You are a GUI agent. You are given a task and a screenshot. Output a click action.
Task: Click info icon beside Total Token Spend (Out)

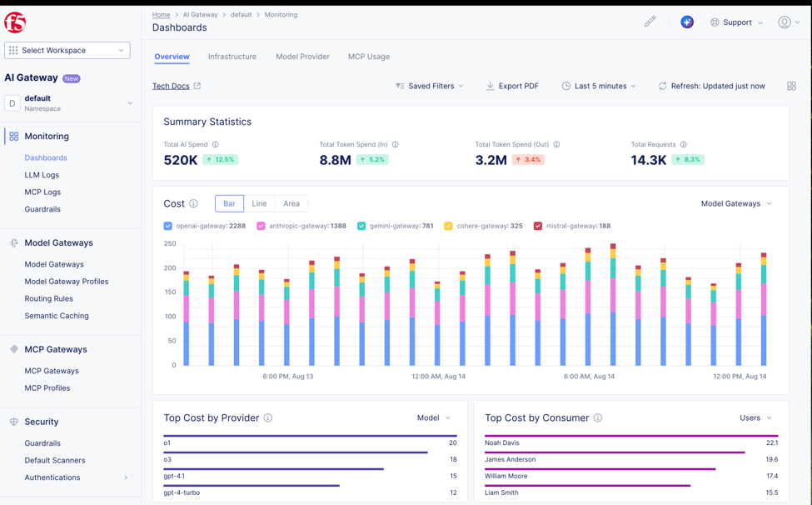tap(556, 144)
